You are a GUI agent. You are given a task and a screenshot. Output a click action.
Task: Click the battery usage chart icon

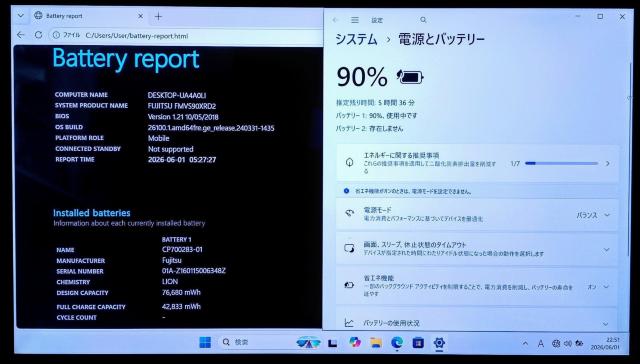pyautogui.click(x=349, y=323)
